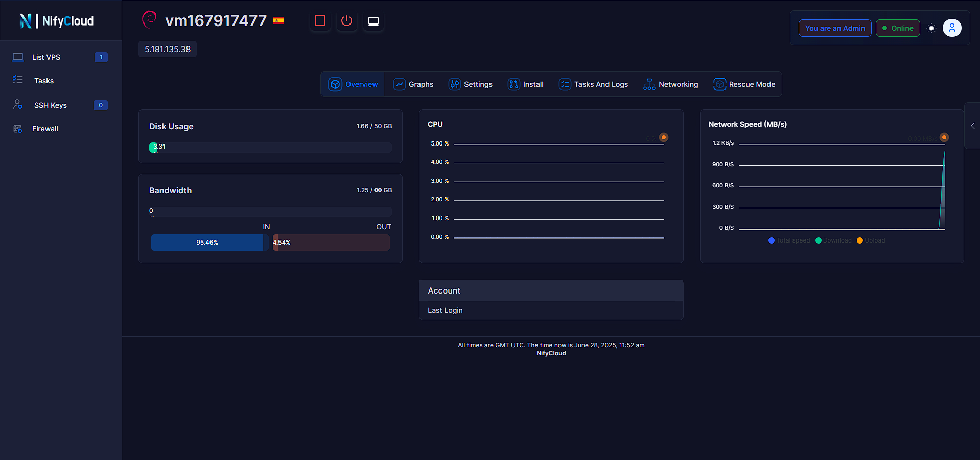
Task: Click the Install tab icon
Action: pos(514,84)
